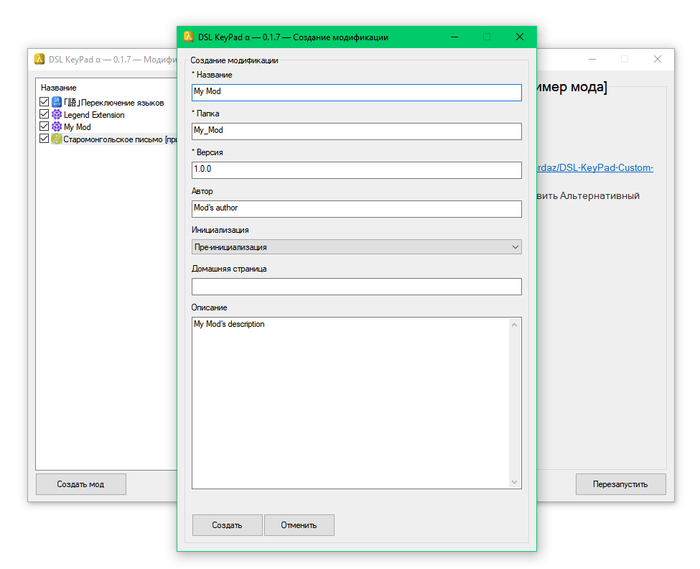Click the language switching mod icon
Screen dimensions: 700x569
pos(57,102)
